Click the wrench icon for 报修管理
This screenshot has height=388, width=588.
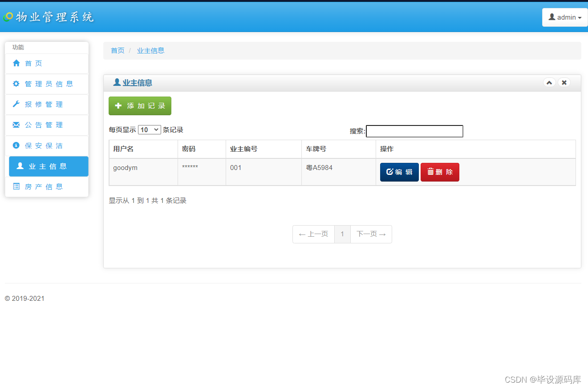point(16,104)
